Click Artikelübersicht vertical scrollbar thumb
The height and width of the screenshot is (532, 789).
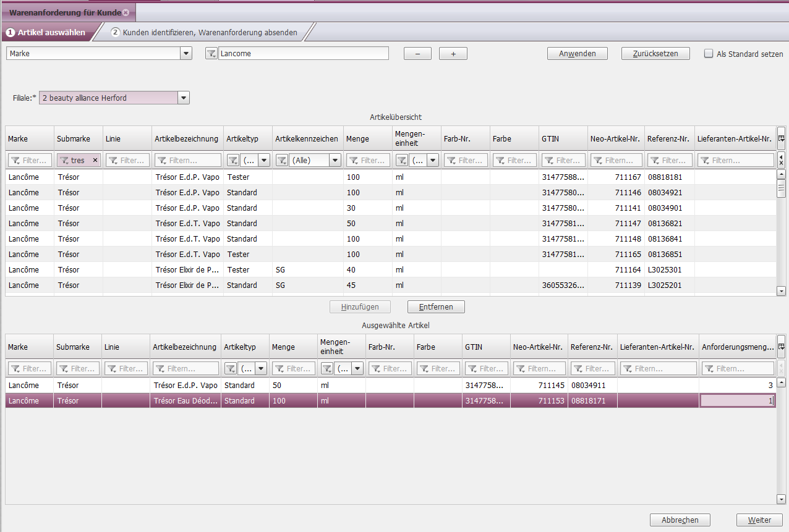point(782,188)
